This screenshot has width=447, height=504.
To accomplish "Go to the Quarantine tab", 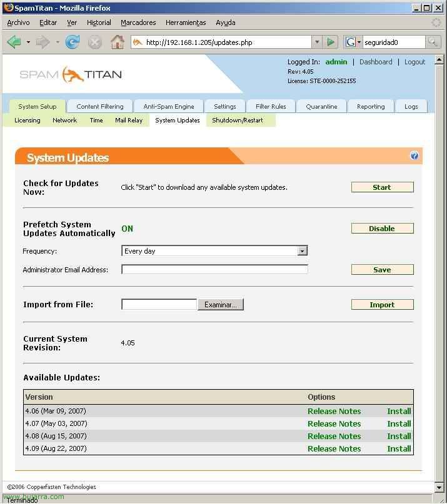I will pyautogui.click(x=321, y=106).
